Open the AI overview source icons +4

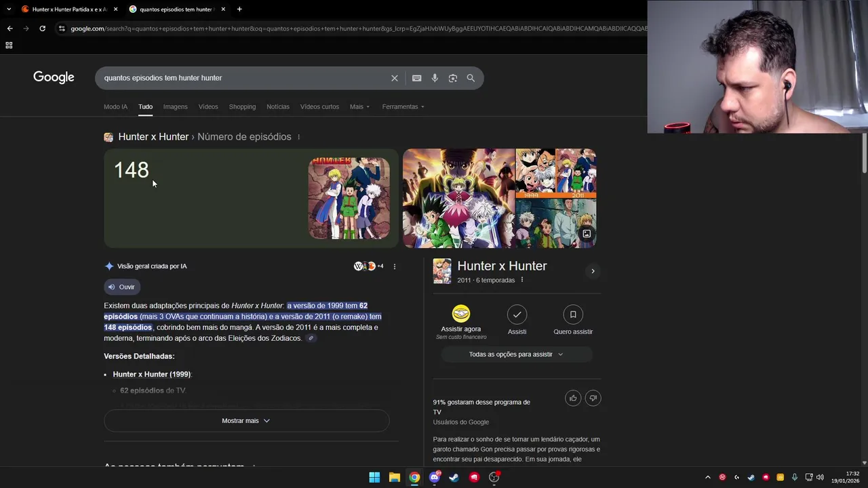pyautogui.click(x=369, y=266)
